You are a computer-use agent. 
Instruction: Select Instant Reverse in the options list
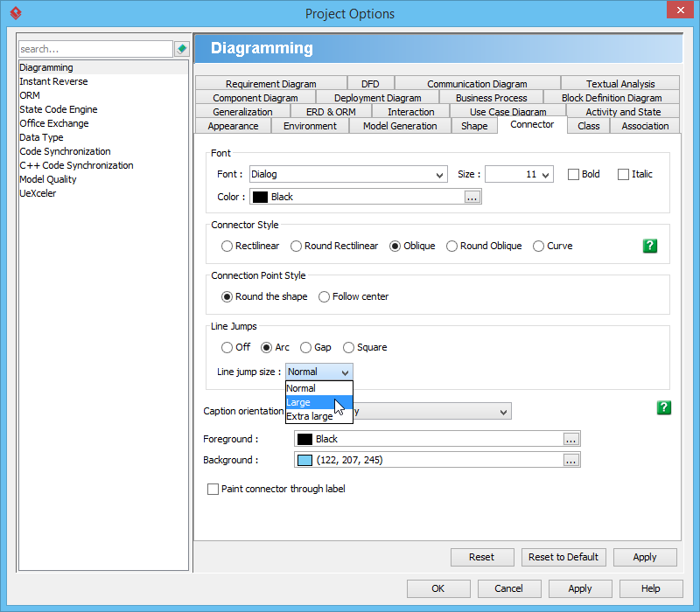point(103,81)
